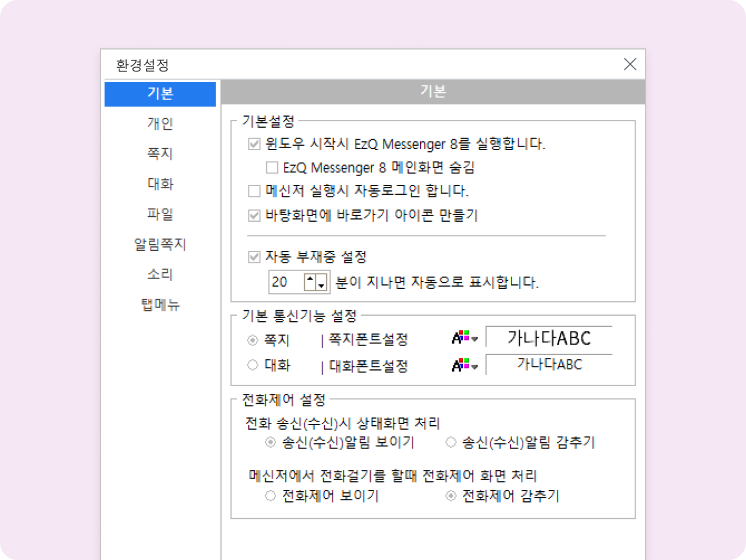Click 메신저에서 전화걸기를 할때 전화제어 화면 처리 label
This screenshot has width=746, height=560.
coord(393,475)
